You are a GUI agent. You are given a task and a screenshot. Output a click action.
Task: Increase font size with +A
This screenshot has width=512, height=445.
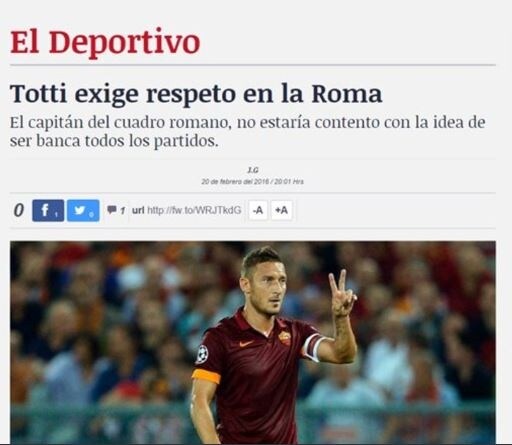(281, 210)
